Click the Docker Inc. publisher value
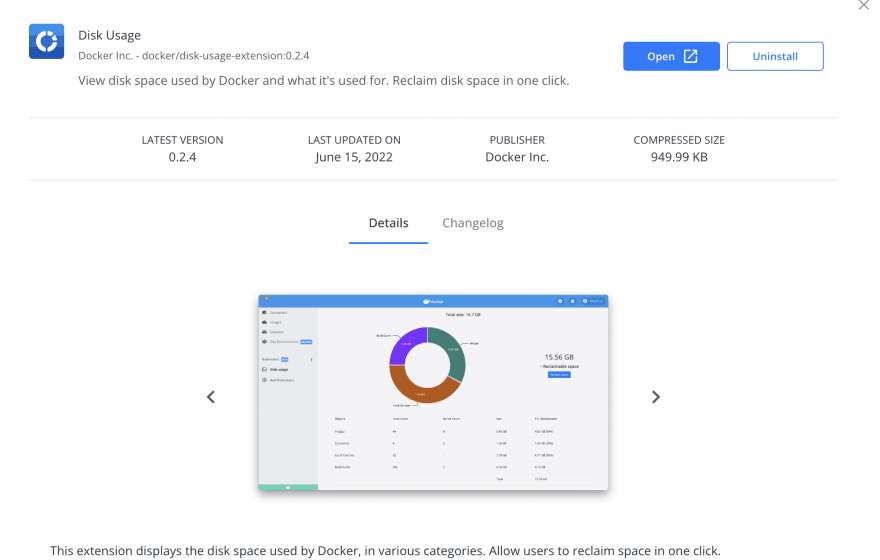Viewport: 880px width, 560px height. 517,157
